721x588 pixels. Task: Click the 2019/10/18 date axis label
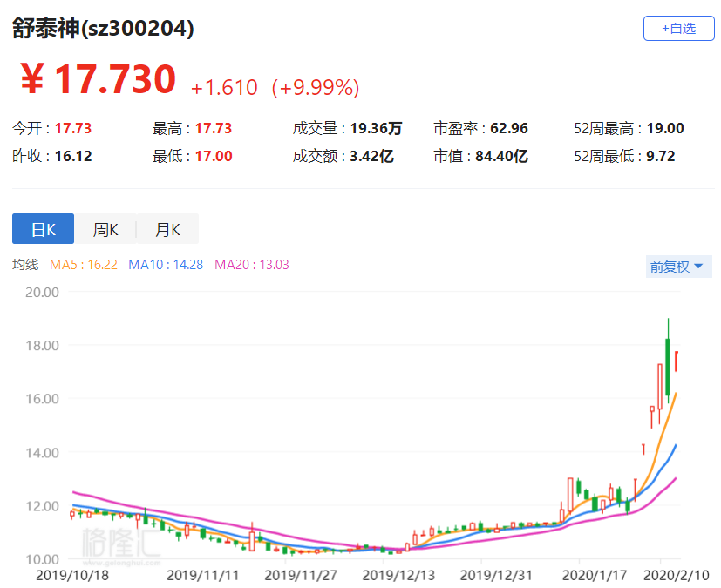point(72,575)
